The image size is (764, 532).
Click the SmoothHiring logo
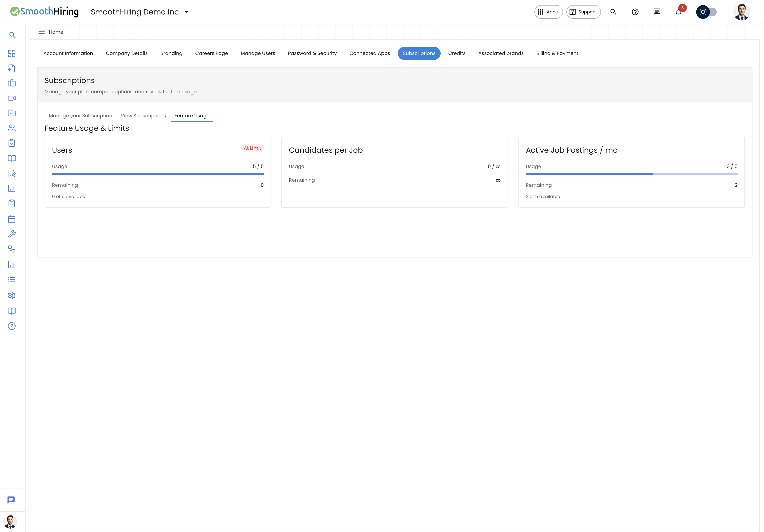tap(45, 12)
